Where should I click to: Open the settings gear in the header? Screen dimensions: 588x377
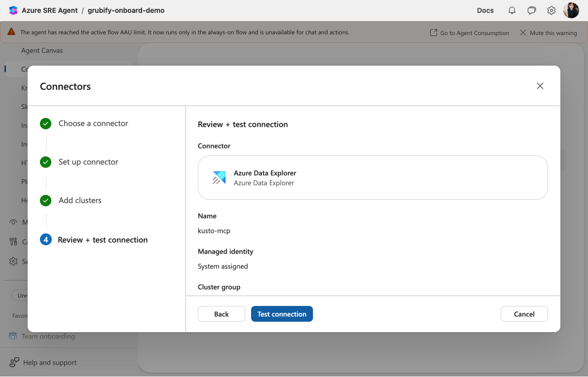pos(551,10)
